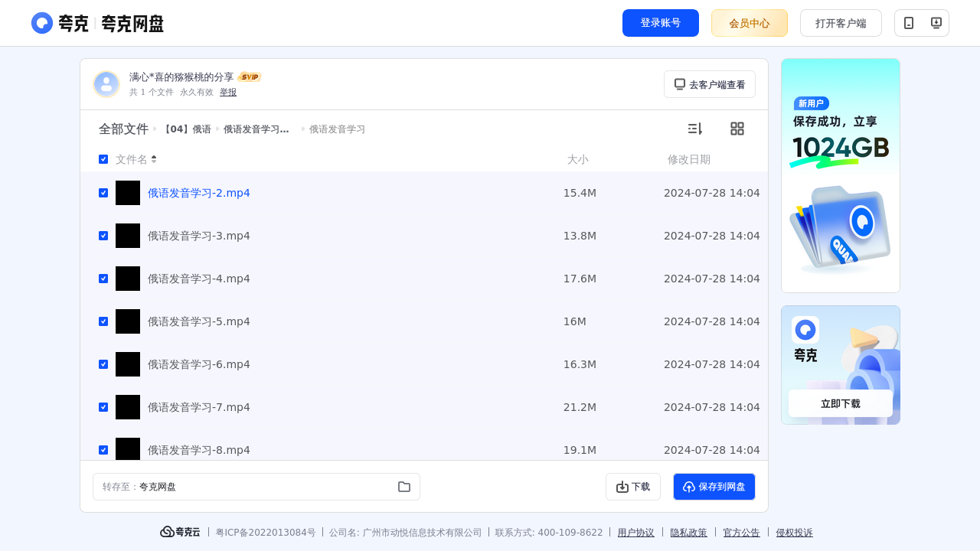Click thumbnail of 俄语发音学习-4.mp4
This screenshot has width=980, height=551.
128,279
